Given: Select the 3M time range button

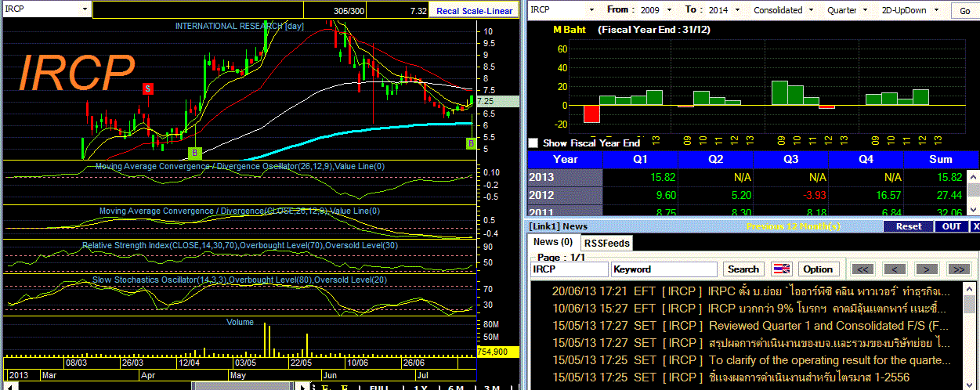Looking at the screenshot, I should [x=491, y=387].
